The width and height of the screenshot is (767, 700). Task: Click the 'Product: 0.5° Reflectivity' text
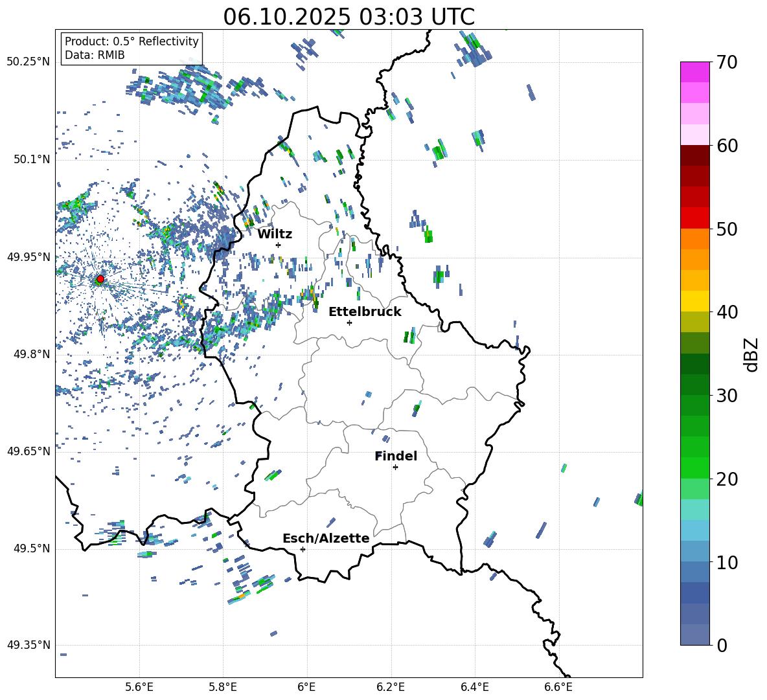pos(132,41)
